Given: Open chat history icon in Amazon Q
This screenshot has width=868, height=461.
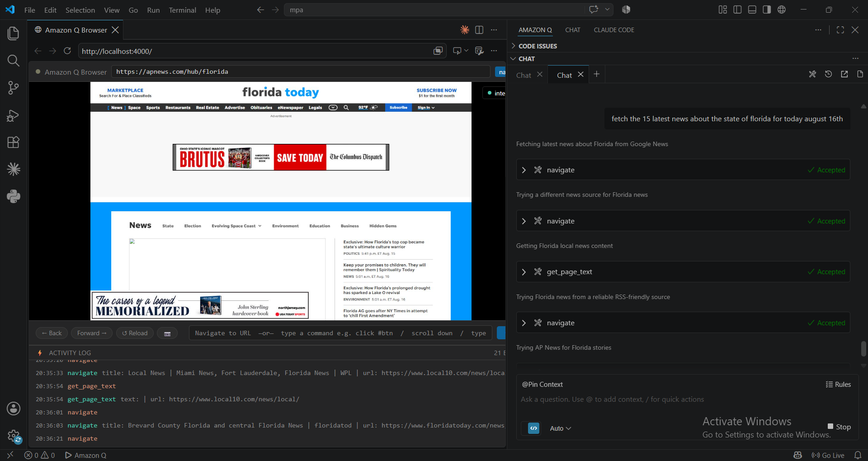Looking at the screenshot, I should point(828,74).
